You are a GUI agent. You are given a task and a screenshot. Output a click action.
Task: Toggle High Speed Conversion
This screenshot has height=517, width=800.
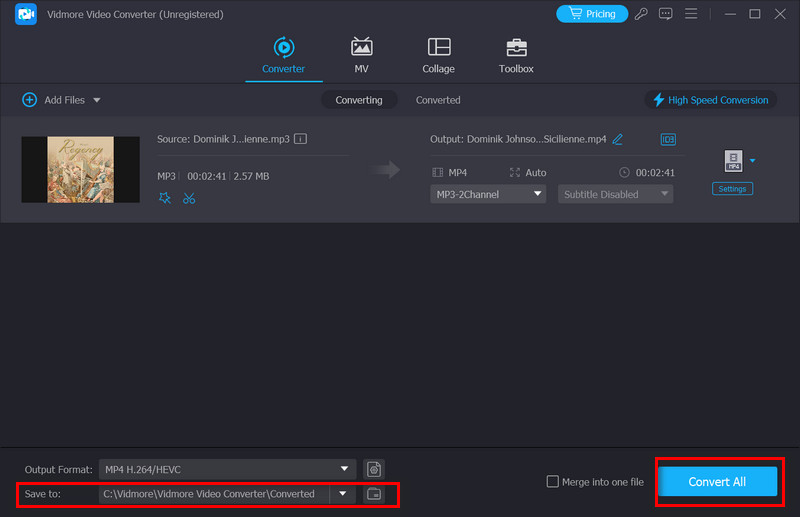[x=711, y=100]
